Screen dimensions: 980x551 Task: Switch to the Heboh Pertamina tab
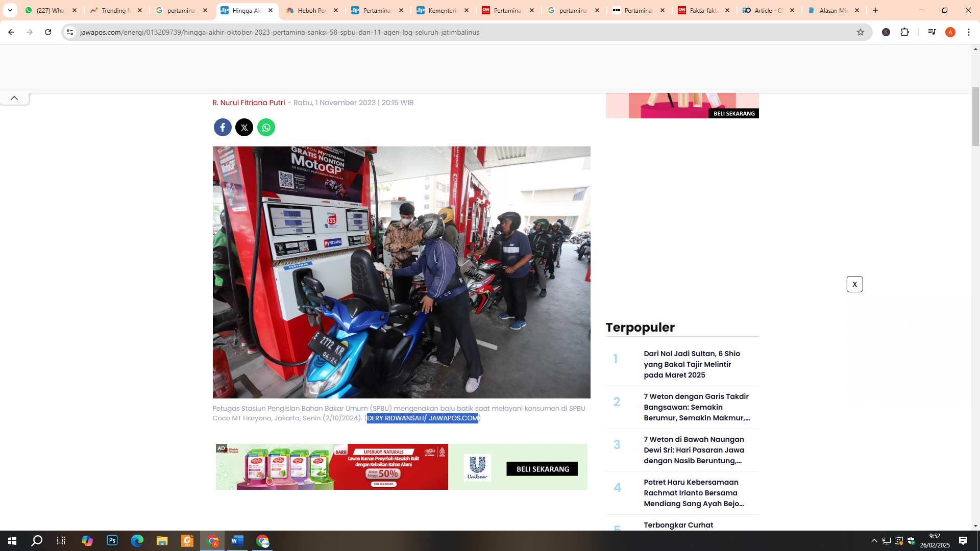pos(311,10)
